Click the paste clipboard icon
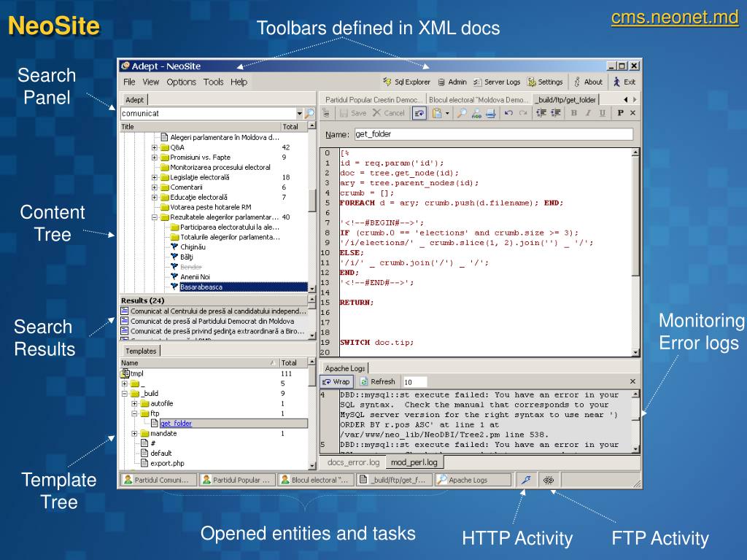747x560 pixels. click(436, 113)
